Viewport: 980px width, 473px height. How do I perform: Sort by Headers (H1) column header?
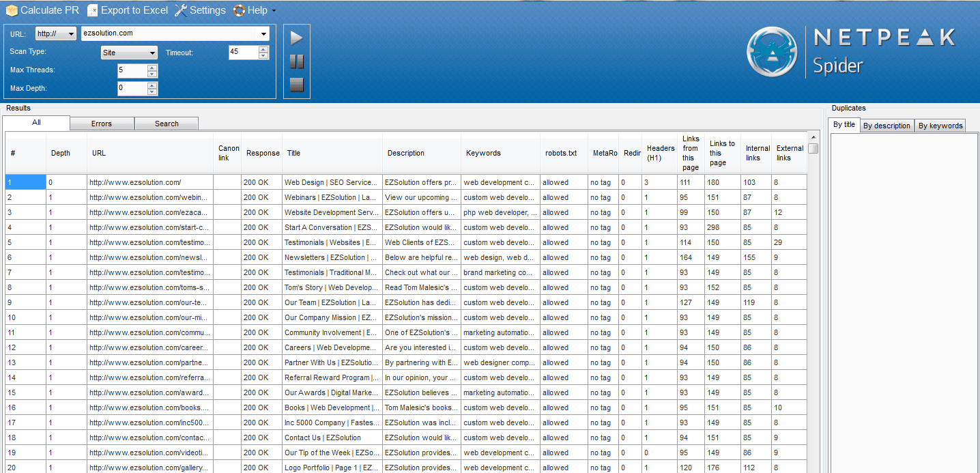660,153
